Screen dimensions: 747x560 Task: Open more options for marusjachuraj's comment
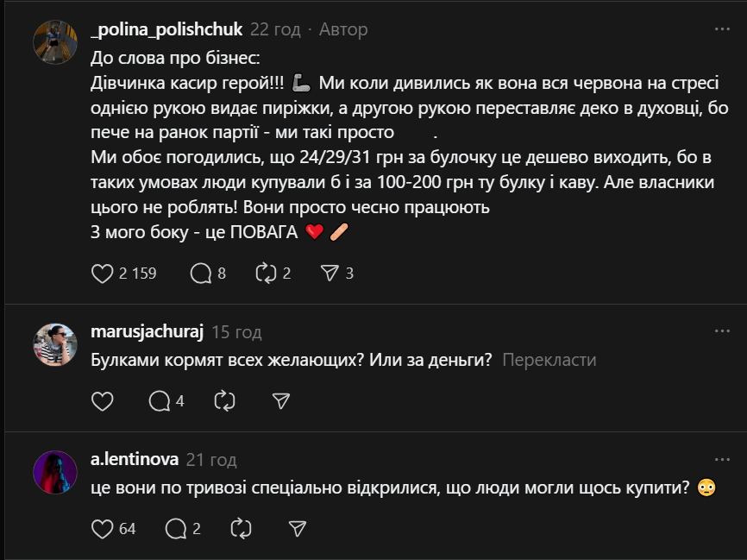pyautogui.click(x=722, y=331)
